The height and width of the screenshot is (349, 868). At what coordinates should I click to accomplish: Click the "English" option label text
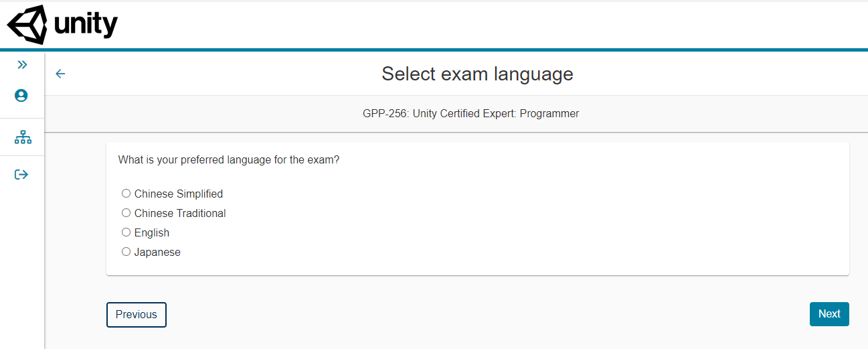click(152, 233)
